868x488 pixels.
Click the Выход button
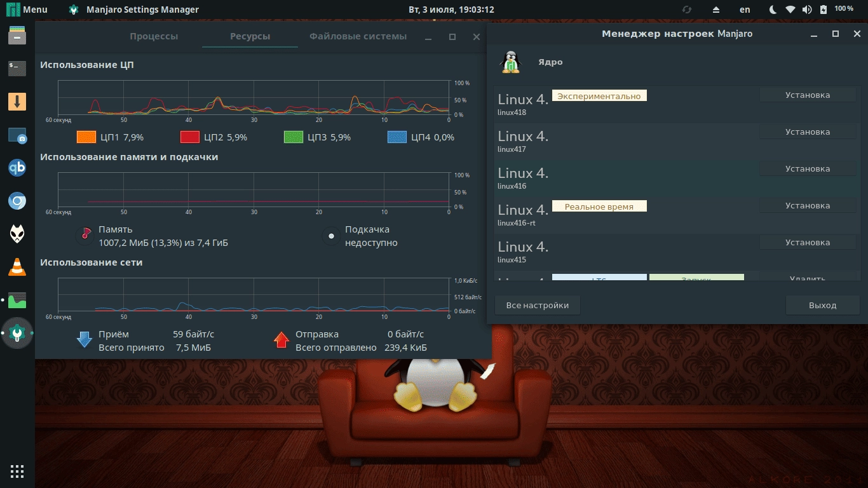click(x=822, y=305)
